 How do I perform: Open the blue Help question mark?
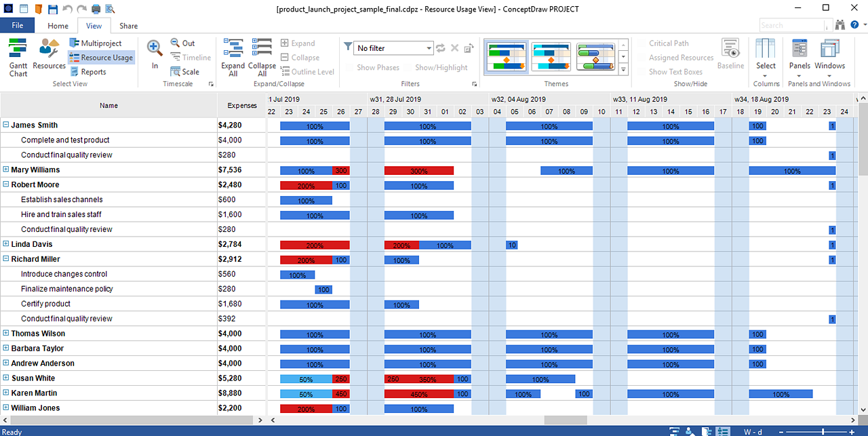[856, 25]
